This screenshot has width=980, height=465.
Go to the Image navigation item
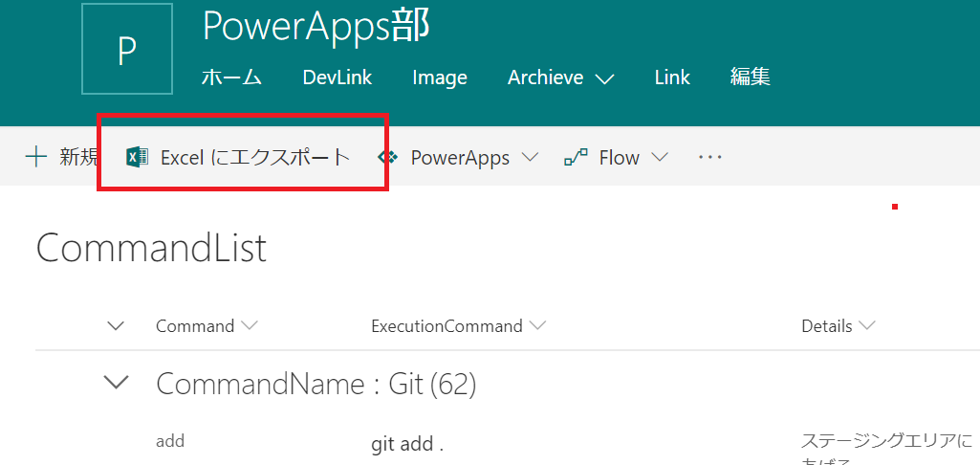click(x=440, y=77)
